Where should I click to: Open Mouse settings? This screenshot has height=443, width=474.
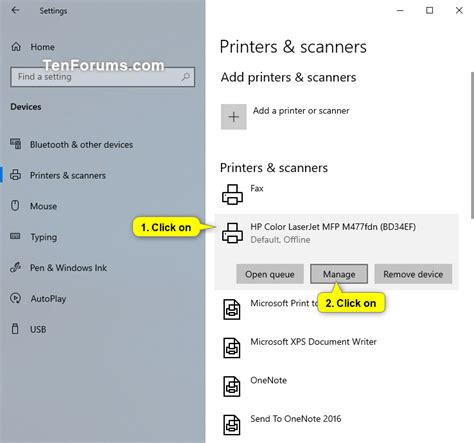click(x=43, y=206)
